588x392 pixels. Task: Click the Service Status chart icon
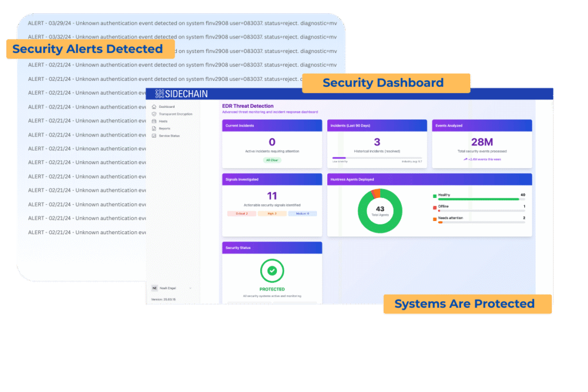[154, 135]
